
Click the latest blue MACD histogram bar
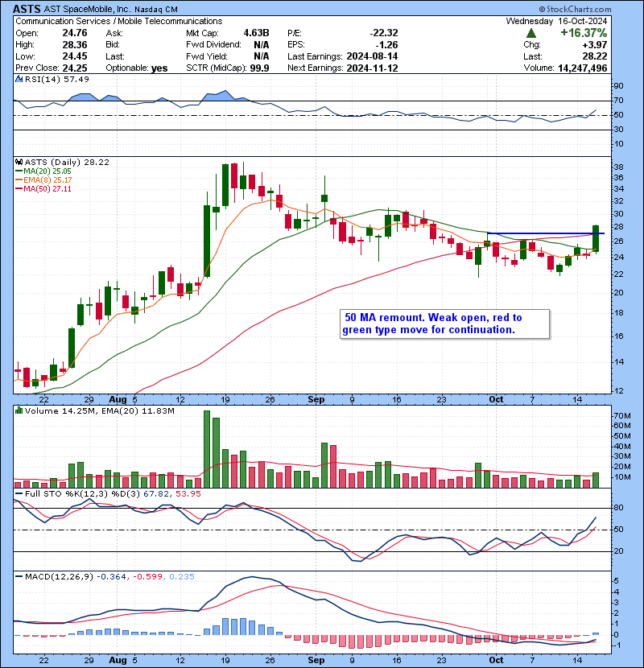[596, 634]
